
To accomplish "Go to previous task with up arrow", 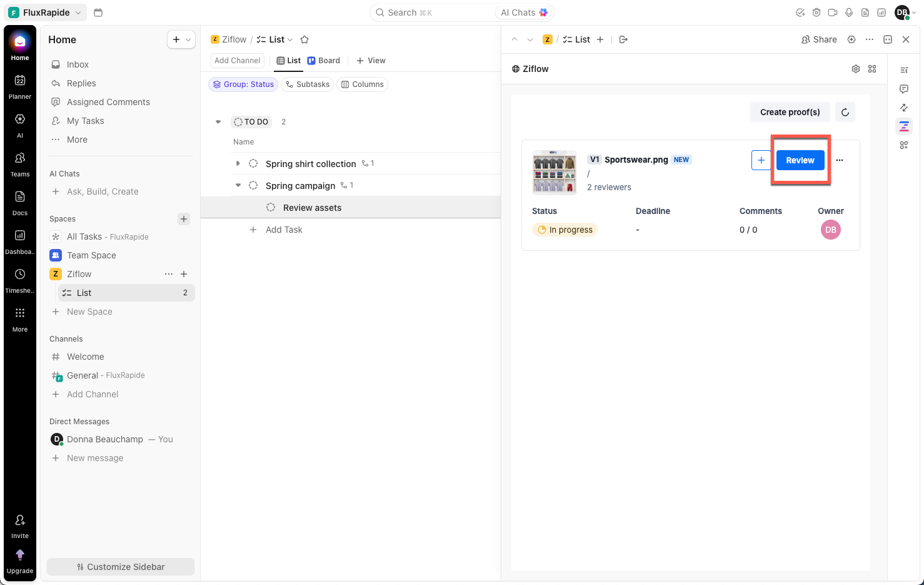I will pos(515,39).
